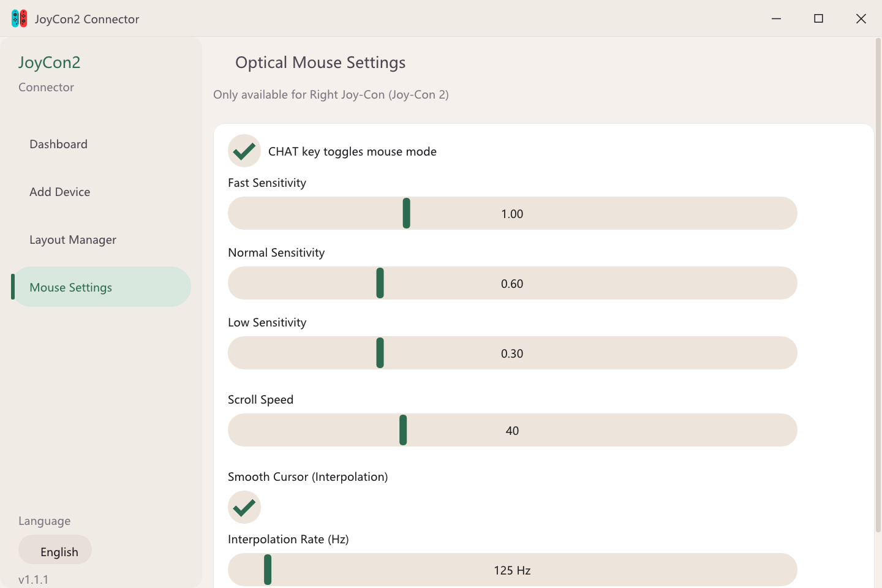This screenshot has height=588, width=882.
Task: Click the Optical Mouse Settings heading
Action: coord(320,62)
